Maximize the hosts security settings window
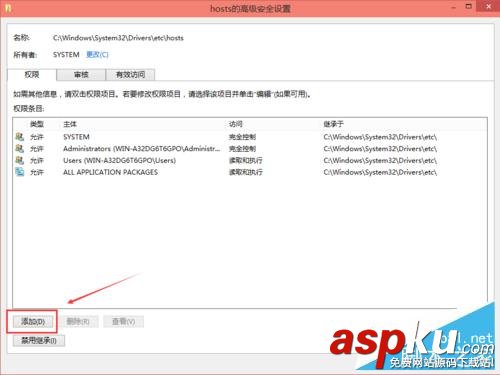 pos(469,6)
